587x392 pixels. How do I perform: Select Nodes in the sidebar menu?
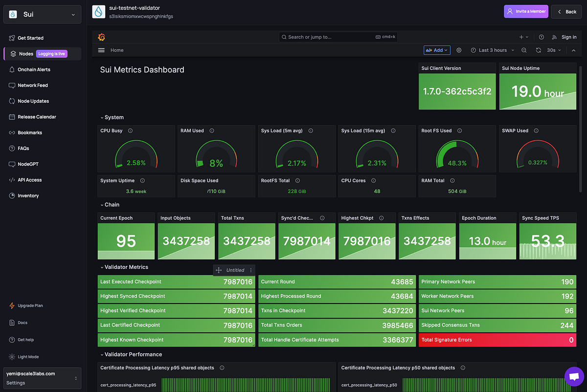tap(25, 53)
